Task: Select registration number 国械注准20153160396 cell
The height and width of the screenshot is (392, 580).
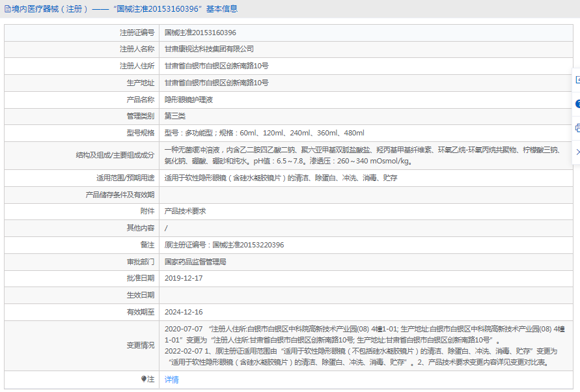Action: [x=200, y=33]
